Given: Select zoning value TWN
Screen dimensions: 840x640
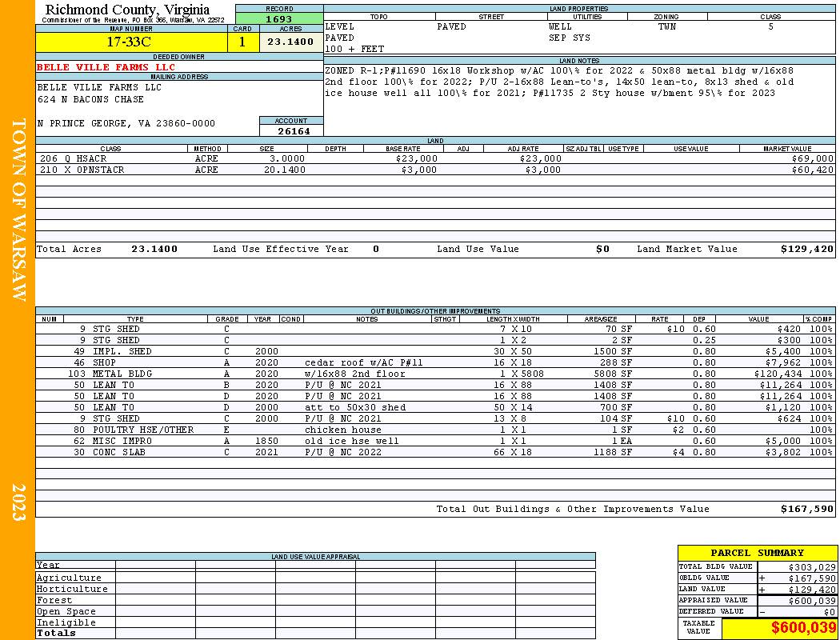Looking at the screenshot, I should click(667, 26).
